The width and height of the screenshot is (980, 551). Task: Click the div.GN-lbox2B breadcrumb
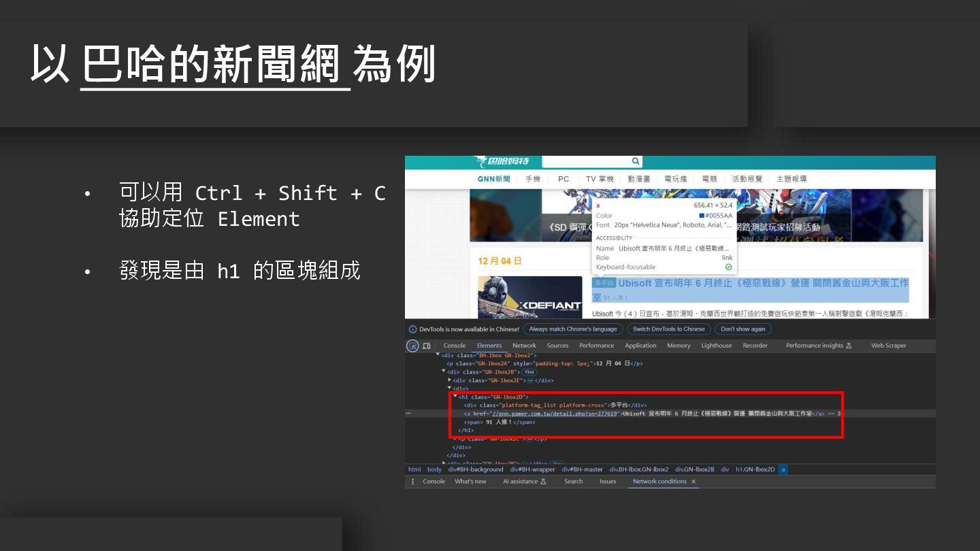pos(695,469)
